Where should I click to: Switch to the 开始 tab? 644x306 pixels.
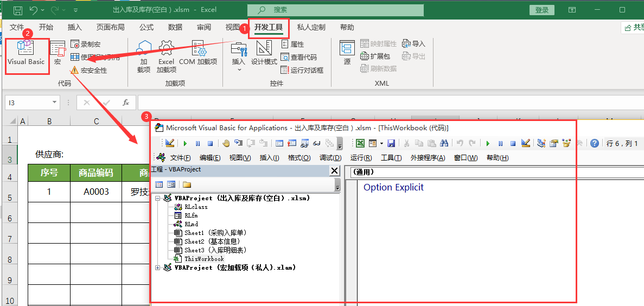46,27
